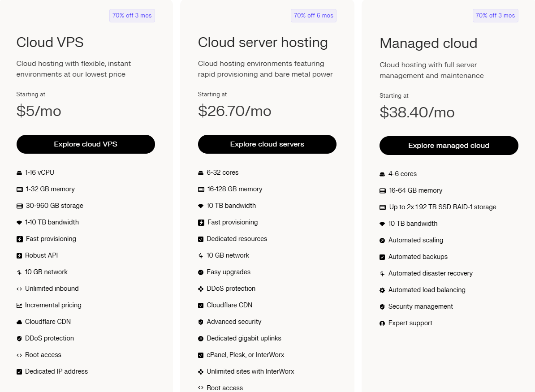535x392 pixels.
Task: Click the Cloudflare CDN cloud icon in Cloud VPS
Action: point(19,322)
